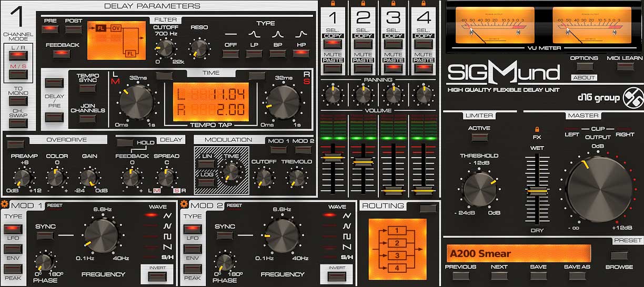Screen dimensions: 644x287
Task: Select square wave in MOD 1
Action: (x=168, y=237)
